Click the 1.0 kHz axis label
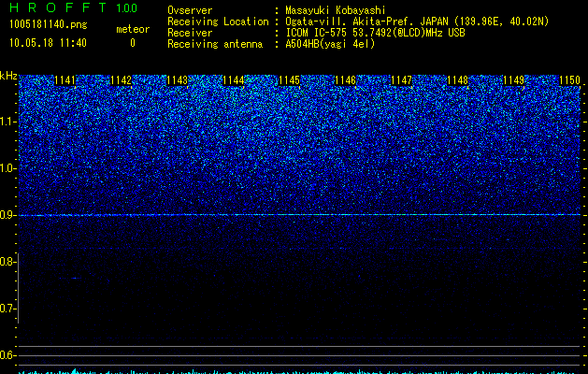This screenshot has height=374, width=588. [x=7, y=168]
